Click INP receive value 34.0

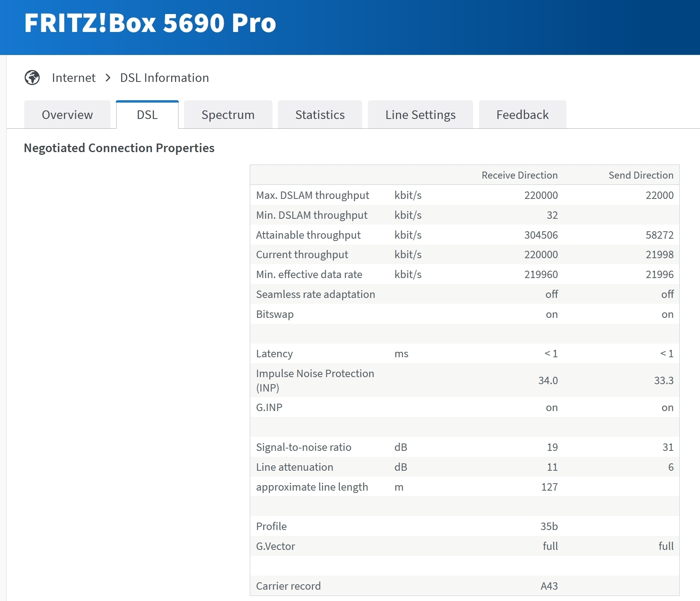click(548, 380)
